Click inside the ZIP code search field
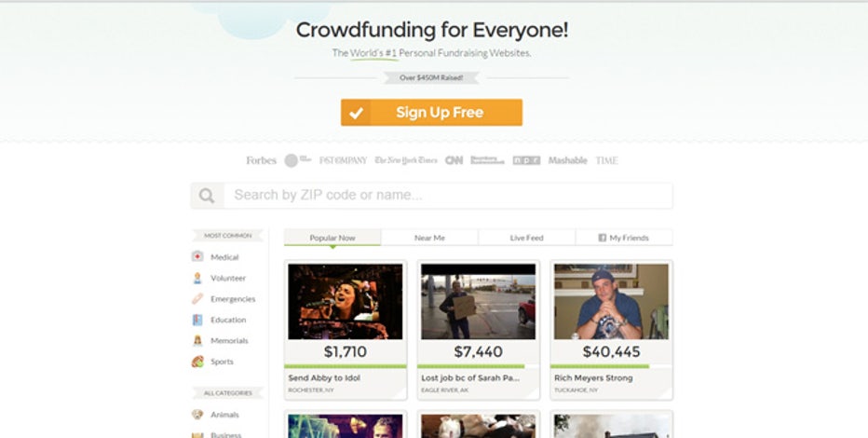Screen dimensions: 868x438 [x=448, y=196]
